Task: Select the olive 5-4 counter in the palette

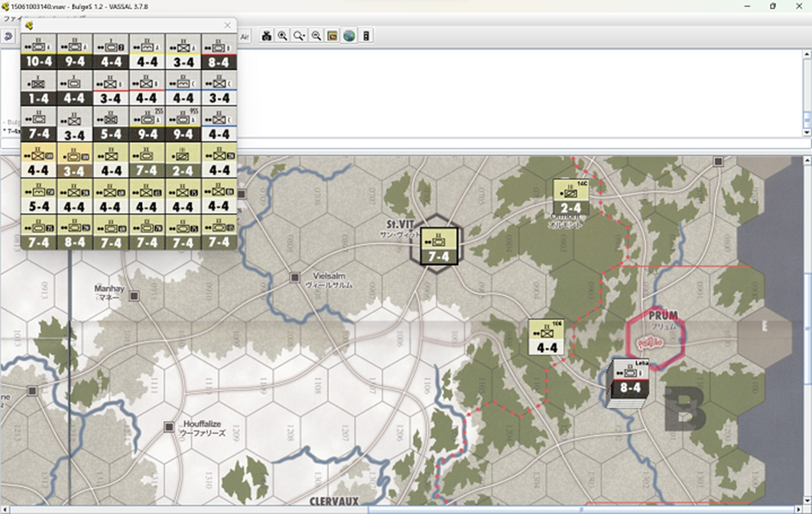Action: (39, 197)
